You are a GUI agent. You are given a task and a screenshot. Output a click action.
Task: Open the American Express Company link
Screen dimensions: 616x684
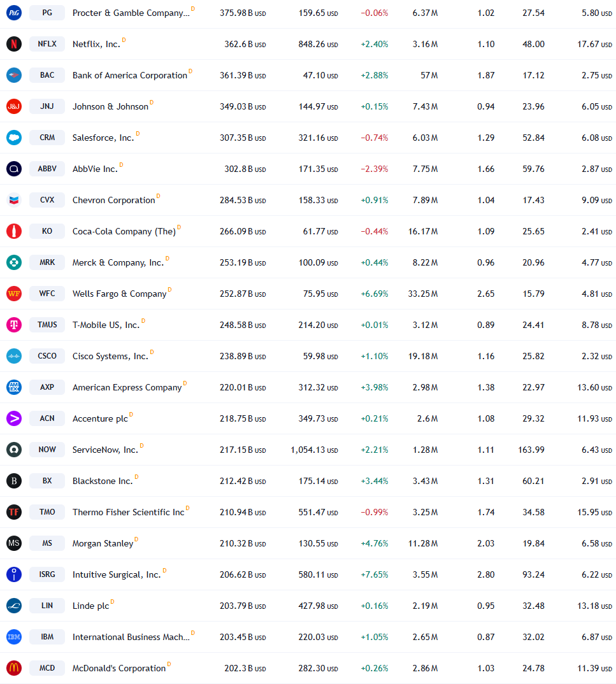coord(127,387)
